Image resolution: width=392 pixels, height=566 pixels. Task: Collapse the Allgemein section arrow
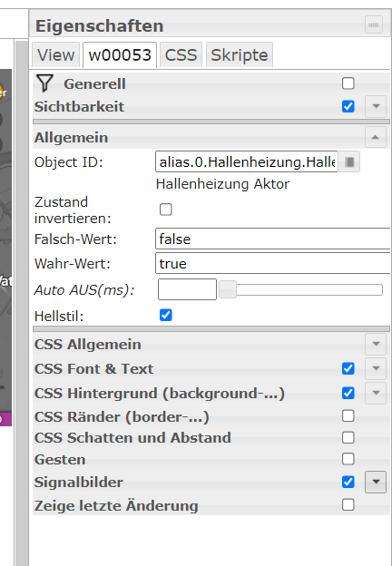tap(376, 137)
